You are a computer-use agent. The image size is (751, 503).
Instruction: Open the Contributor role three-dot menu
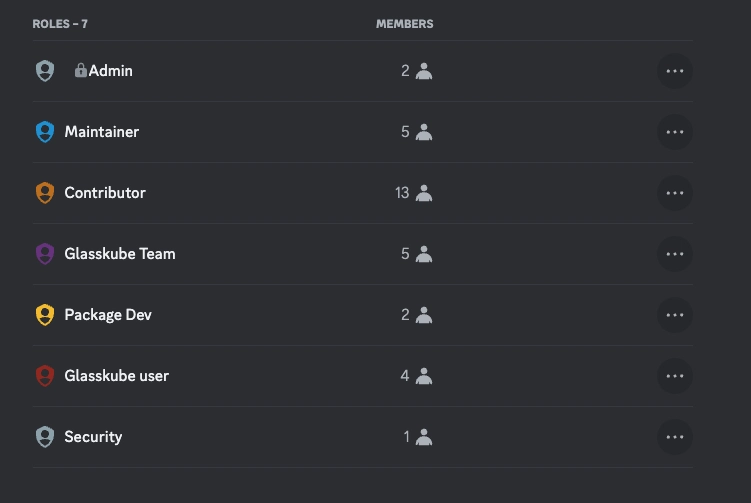[x=675, y=193]
